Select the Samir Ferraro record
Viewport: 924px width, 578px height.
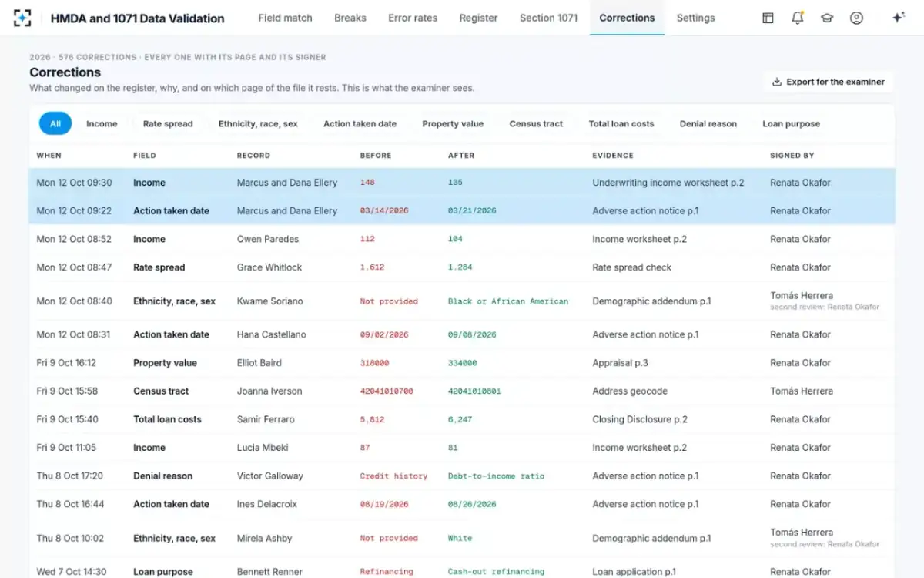pyautogui.click(x=266, y=419)
